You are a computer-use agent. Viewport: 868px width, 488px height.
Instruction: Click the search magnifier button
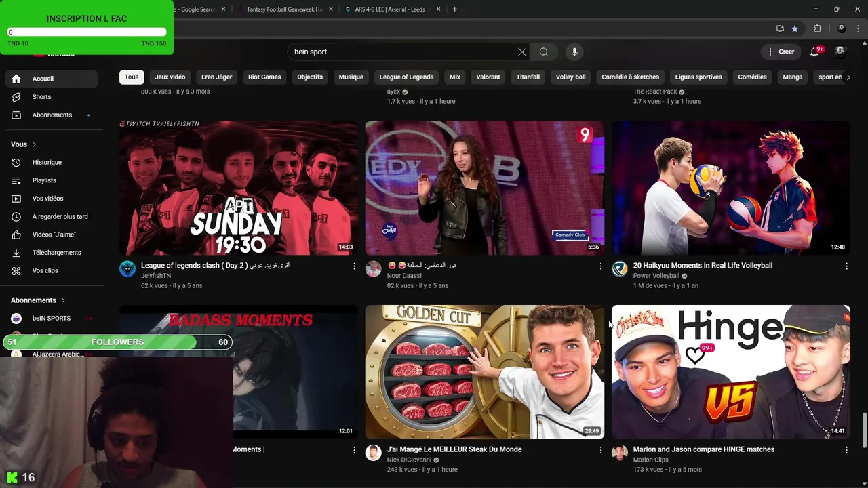(x=544, y=52)
